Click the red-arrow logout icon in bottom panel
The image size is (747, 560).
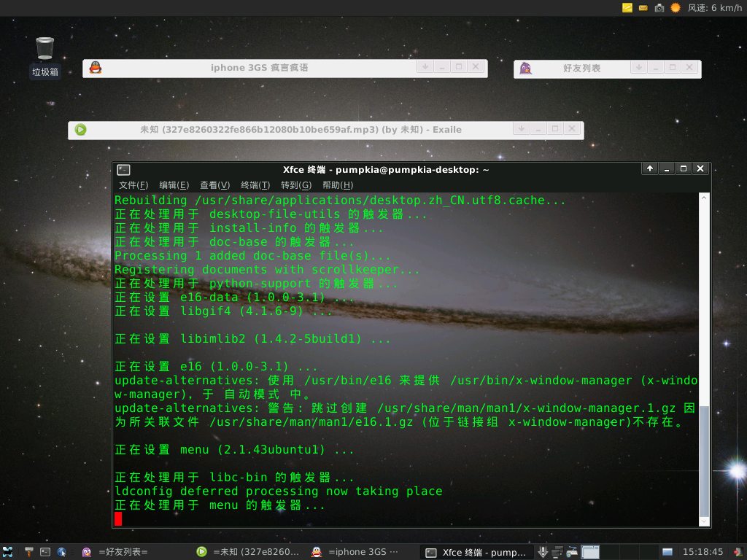tap(738, 552)
